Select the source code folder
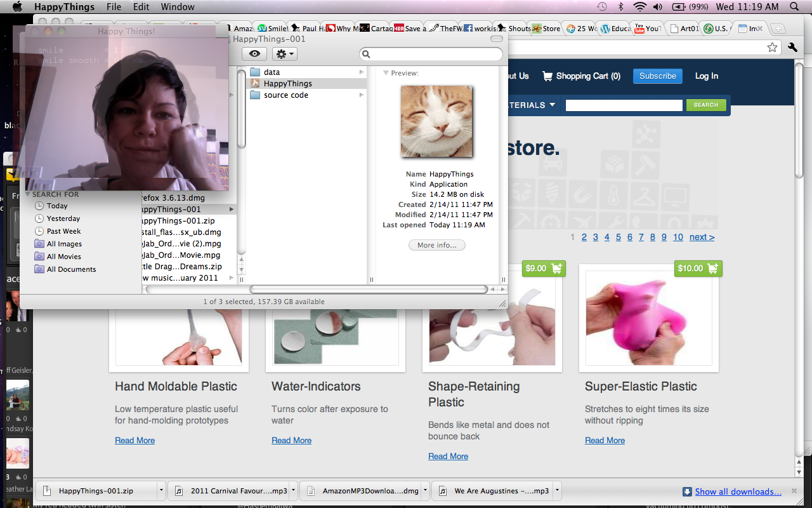The image size is (812, 508). coord(285,95)
